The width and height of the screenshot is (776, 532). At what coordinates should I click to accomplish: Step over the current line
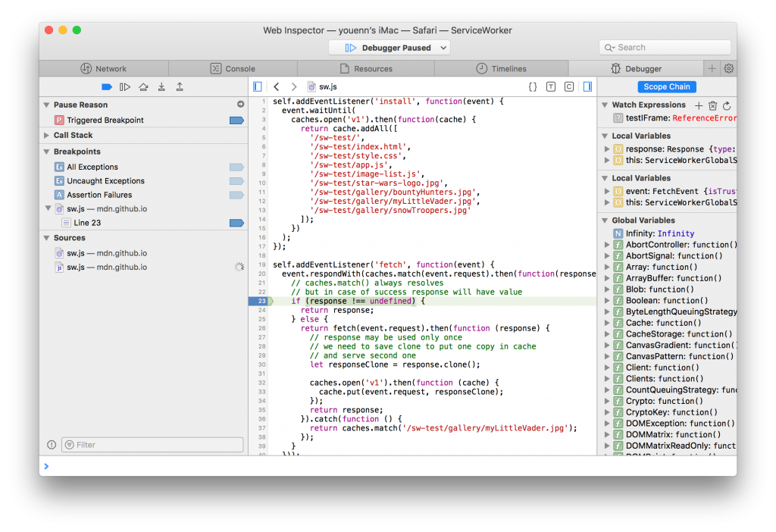pyautogui.click(x=142, y=86)
